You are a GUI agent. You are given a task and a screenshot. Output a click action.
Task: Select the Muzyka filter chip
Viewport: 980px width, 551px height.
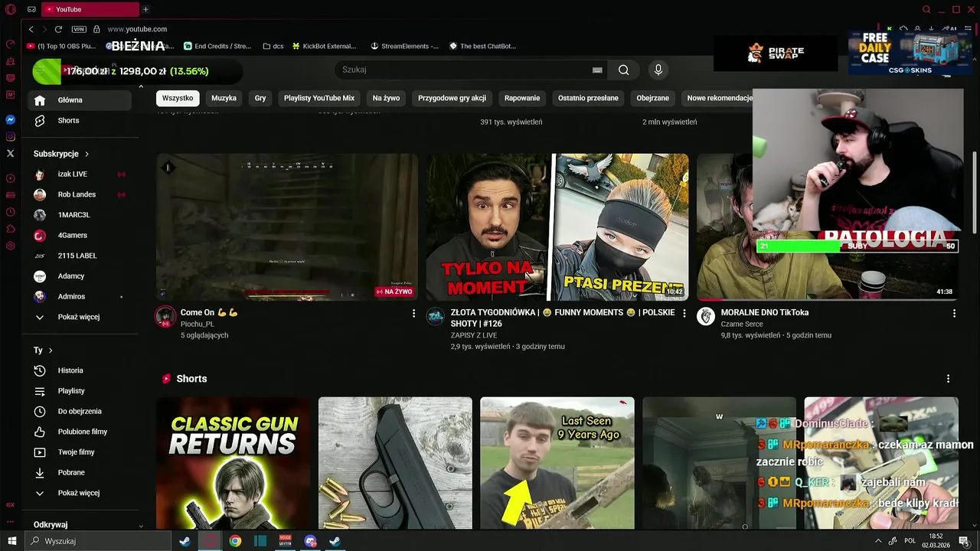pos(224,98)
